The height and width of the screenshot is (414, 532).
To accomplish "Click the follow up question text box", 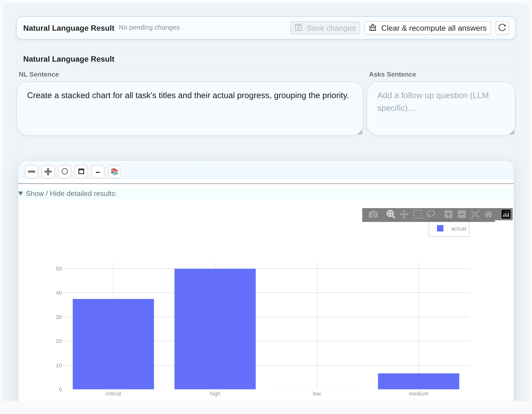I will coord(441,109).
